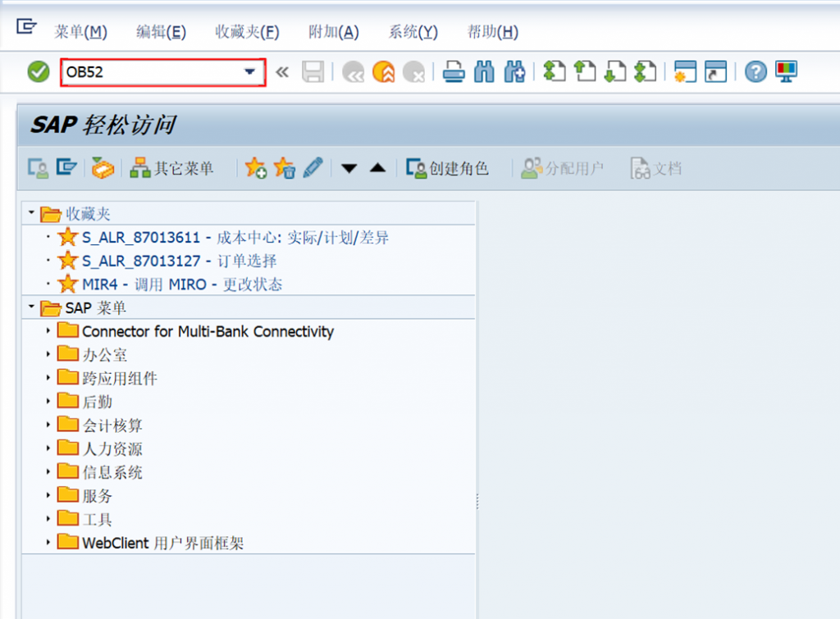Click the Generate Shortcut icon
Viewport: 840px width, 619px height.
click(x=715, y=72)
